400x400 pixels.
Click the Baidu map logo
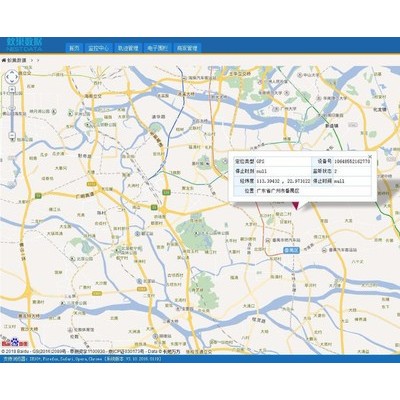15,342
